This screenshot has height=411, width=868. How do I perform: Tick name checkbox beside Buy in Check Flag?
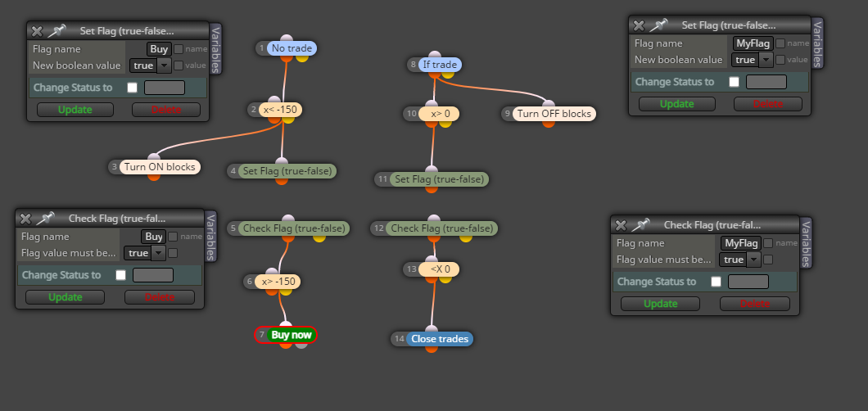click(x=173, y=237)
